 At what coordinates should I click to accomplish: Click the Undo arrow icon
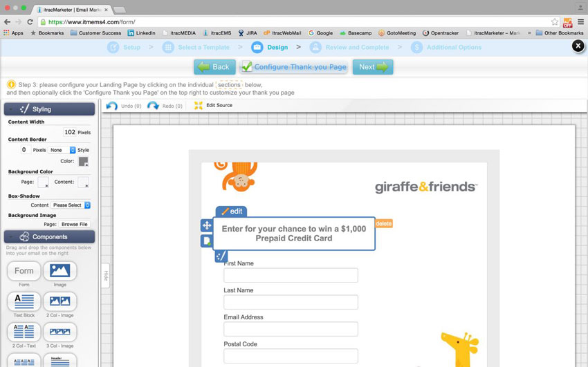112,106
